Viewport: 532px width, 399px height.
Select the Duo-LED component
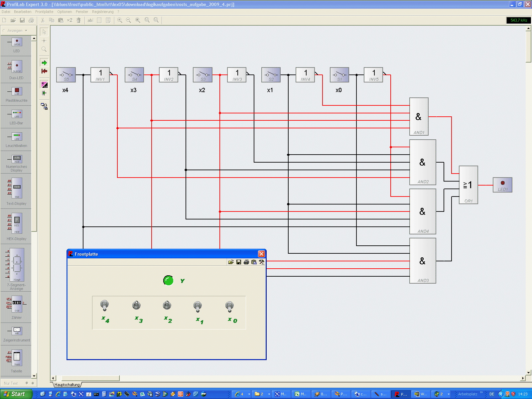[x=16, y=69]
